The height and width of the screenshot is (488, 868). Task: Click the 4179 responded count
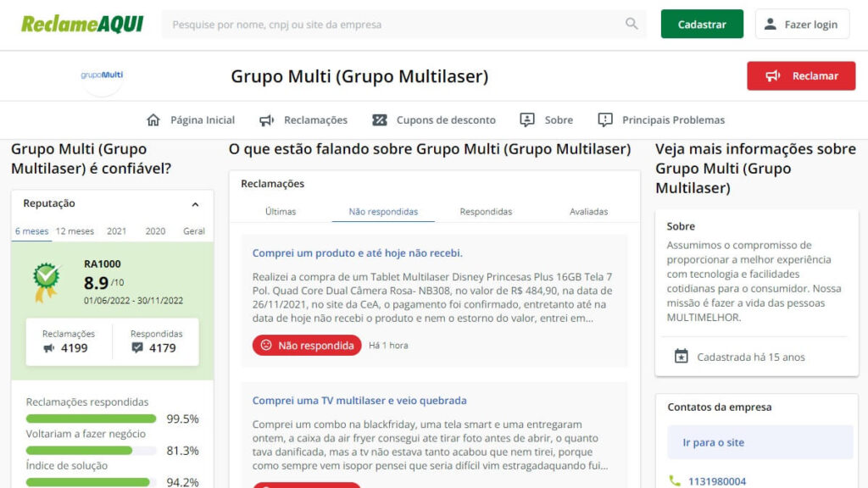[x=163, y=348]
